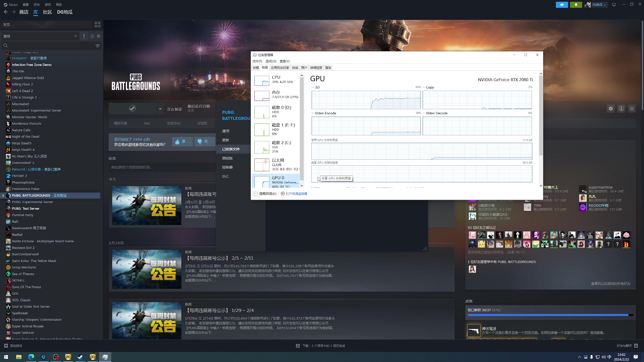Screen dimensions: 644x362
Task: Open Windows action center notification icon
Action: 636,357
